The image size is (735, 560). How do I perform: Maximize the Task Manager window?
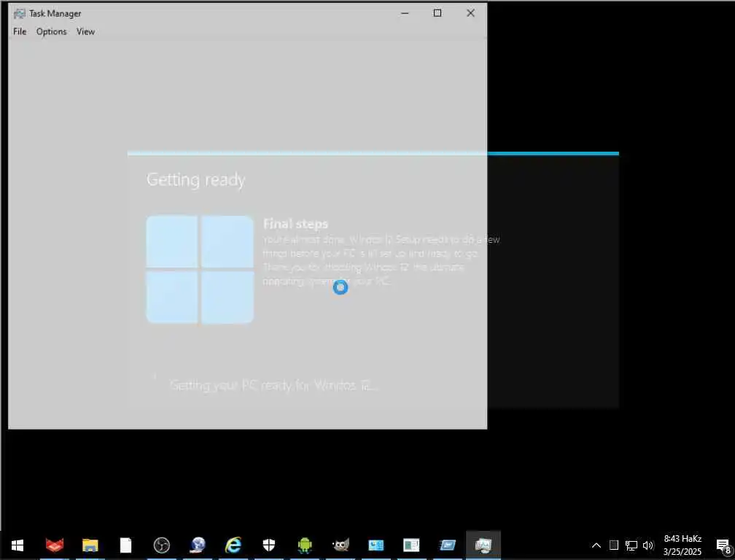tap(437, 13)
